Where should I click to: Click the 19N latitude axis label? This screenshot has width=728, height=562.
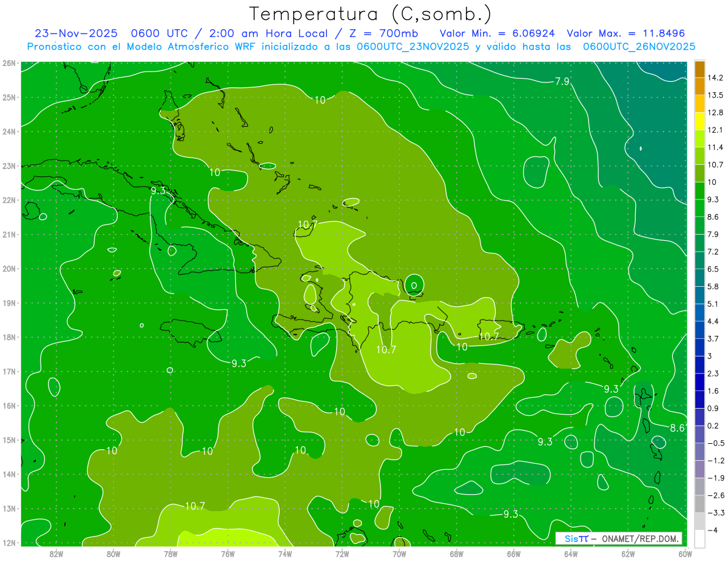8,303
